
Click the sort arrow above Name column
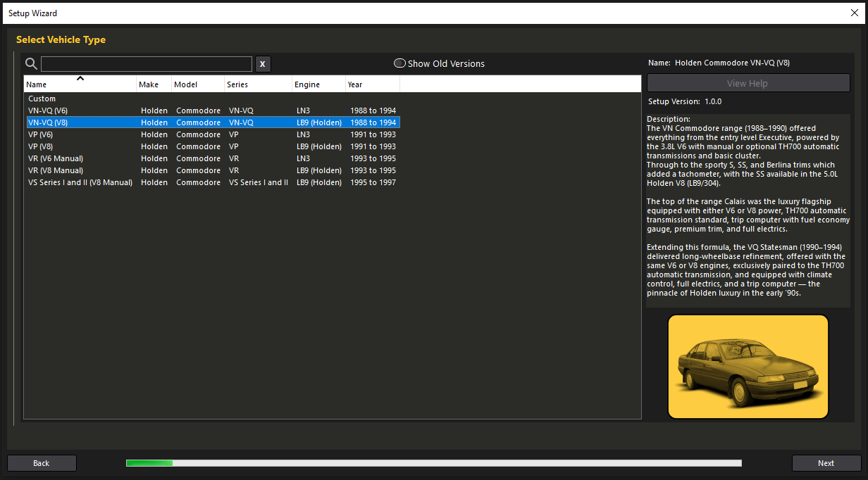click(80, 78)
